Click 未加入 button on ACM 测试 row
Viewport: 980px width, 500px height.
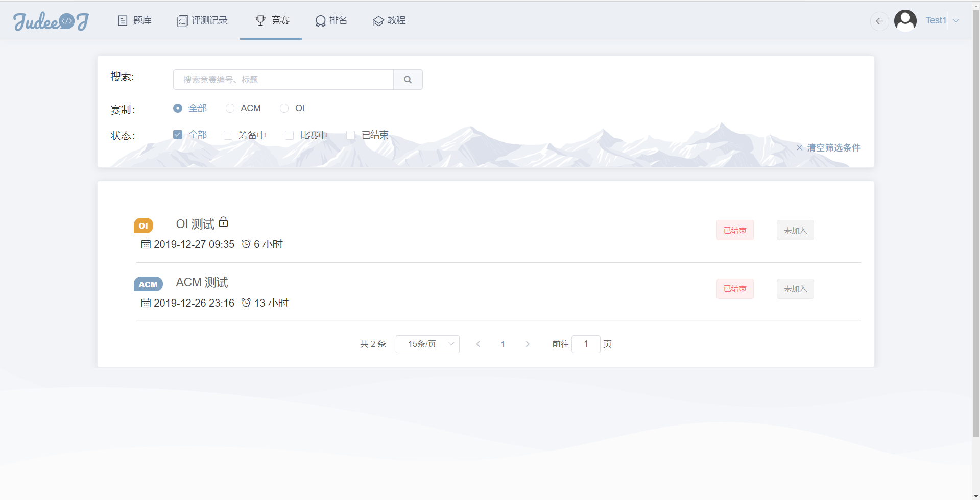(795, 289)
